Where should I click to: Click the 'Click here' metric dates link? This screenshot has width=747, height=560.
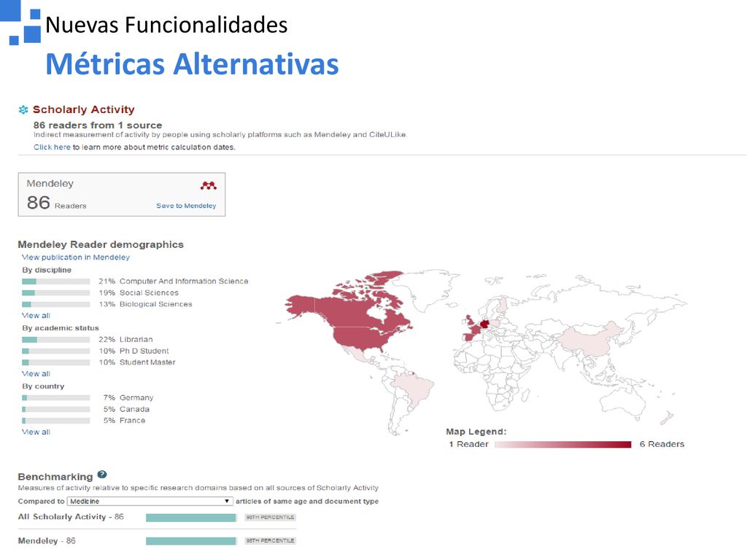pos(52,147)
